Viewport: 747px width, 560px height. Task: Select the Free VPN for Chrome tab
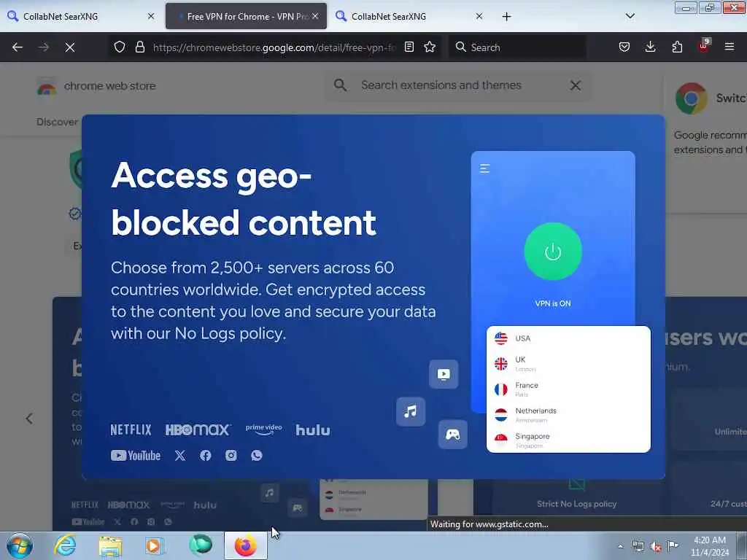tap(246, 16)
